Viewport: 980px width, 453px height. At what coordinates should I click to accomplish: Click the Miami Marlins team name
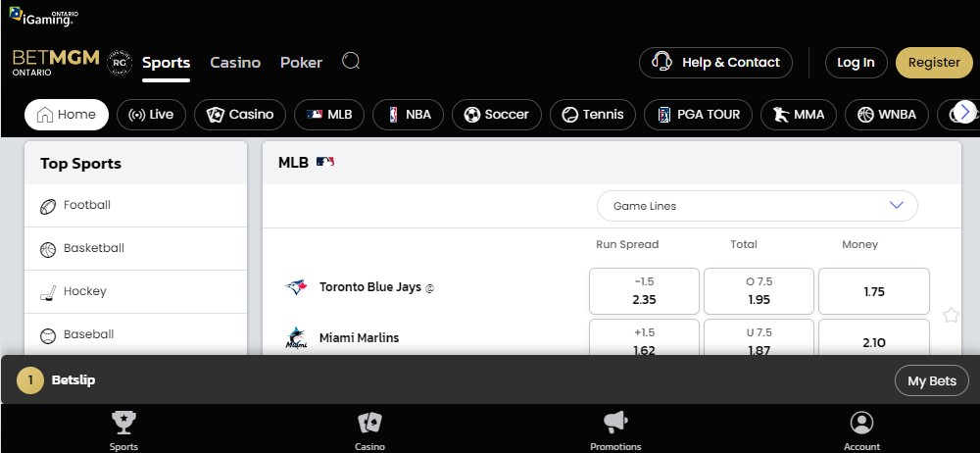360,338
